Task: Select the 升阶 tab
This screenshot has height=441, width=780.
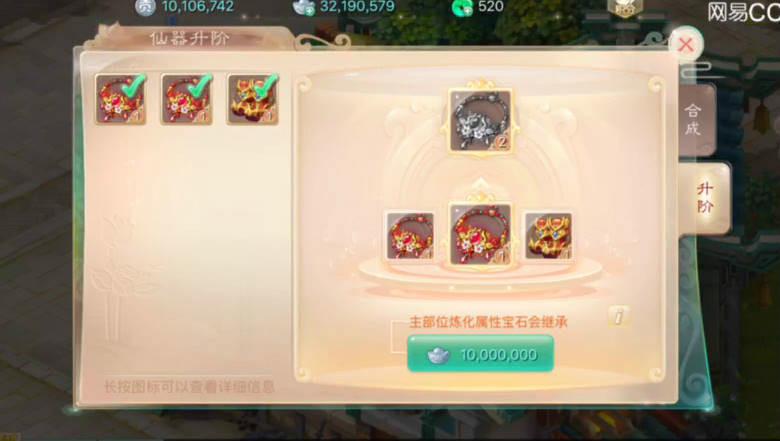Action: pyautogui.click(x=704, y=197)
